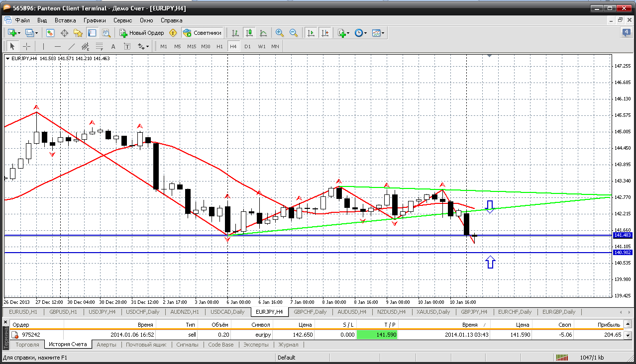This screenshot has height=364, width=636.
Task: Open the Журнал terminal tab
Action: pyautogui.click(x=288, y=344)
